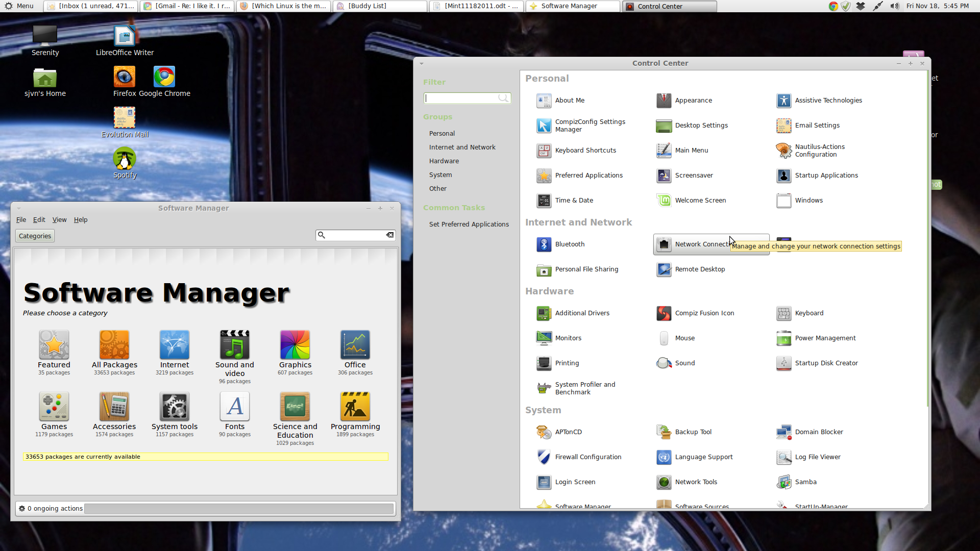Open Software Manager File menu
Viewport: 980px width, 551px height.
click(x=21, y=220)
